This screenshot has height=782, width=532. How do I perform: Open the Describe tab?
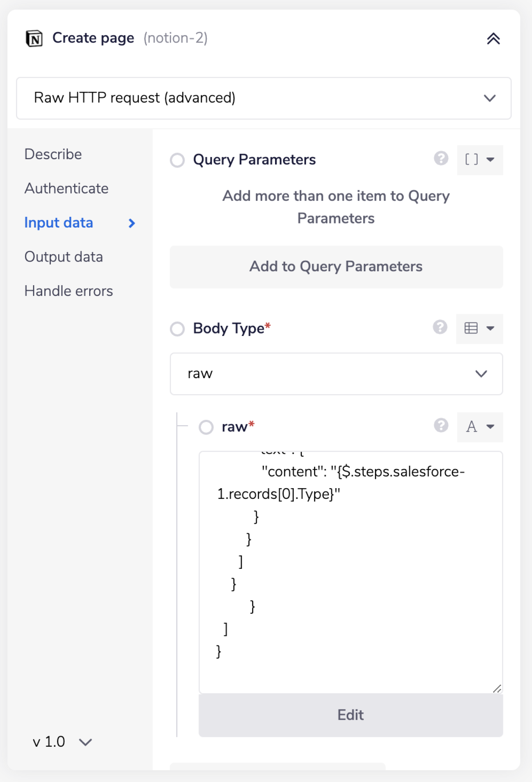click(53, 154)
